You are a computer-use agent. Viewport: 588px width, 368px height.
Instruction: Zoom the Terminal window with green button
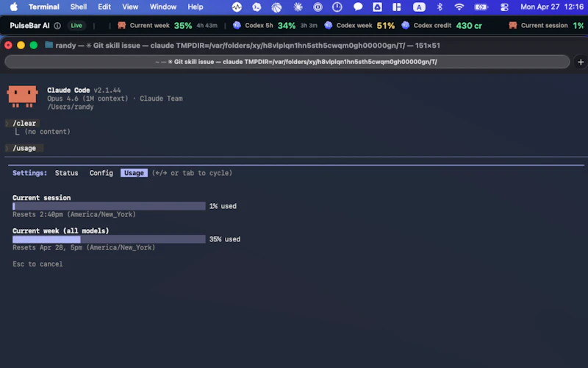point(33,45)
